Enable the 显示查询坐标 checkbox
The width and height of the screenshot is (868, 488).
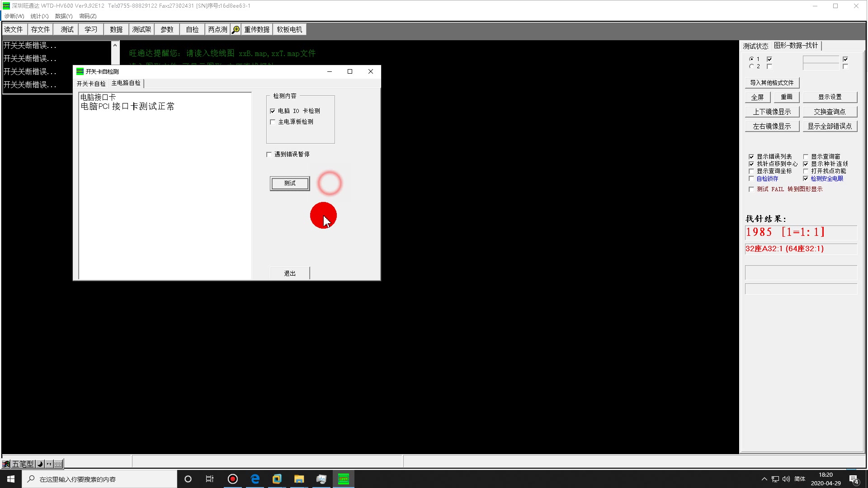pos(751,171)
